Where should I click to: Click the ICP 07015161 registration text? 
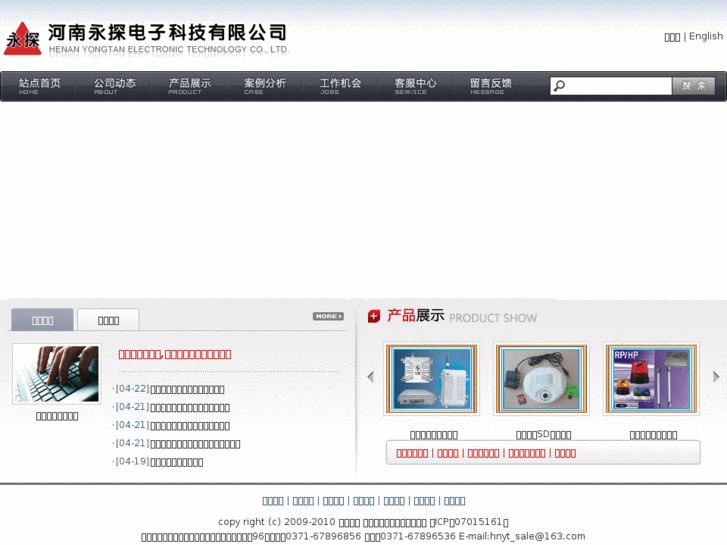(469, 522)
